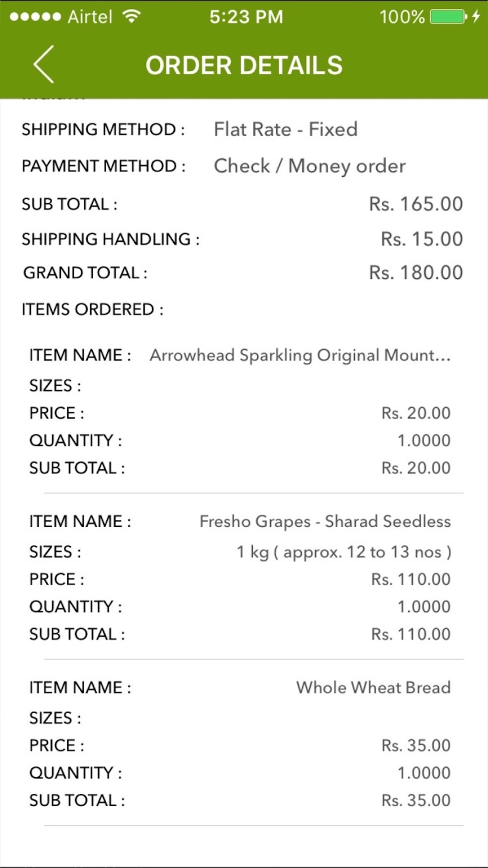488x868 pixels.
Task: Tap the Rs. 165.00 sub total amount
Action: tap(416, 204)
